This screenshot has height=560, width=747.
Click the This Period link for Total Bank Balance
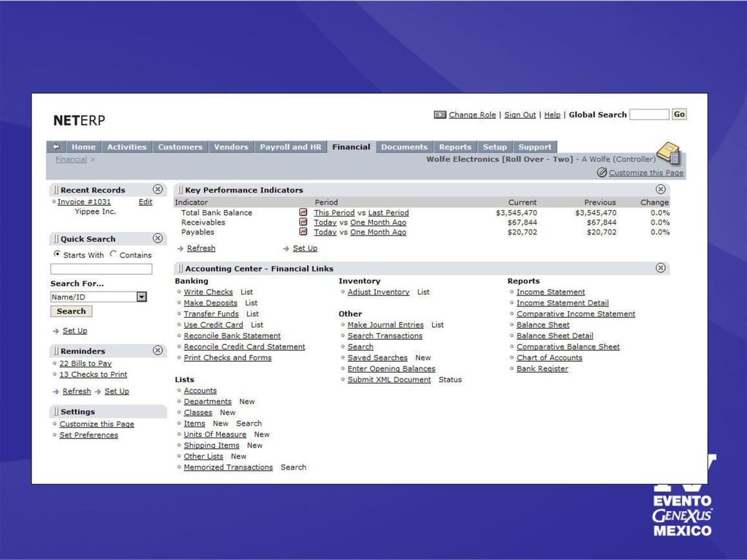pyautogui.click(x=334, y=213)
